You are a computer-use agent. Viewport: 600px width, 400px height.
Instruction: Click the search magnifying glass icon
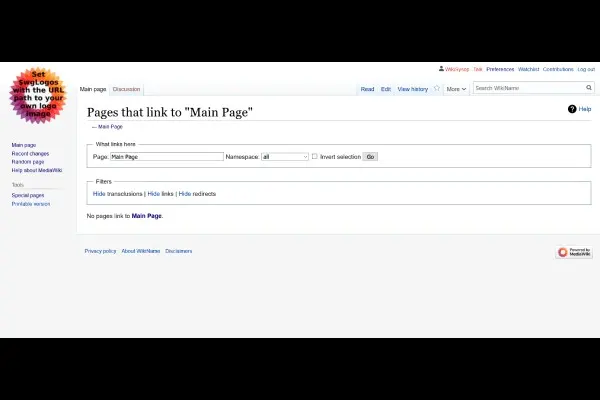[589, 88]
